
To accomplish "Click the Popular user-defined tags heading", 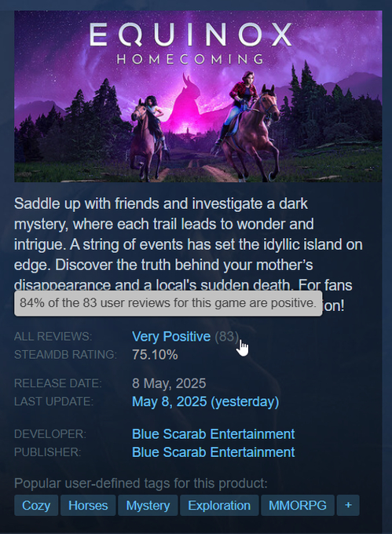I will tap(141, 483).
